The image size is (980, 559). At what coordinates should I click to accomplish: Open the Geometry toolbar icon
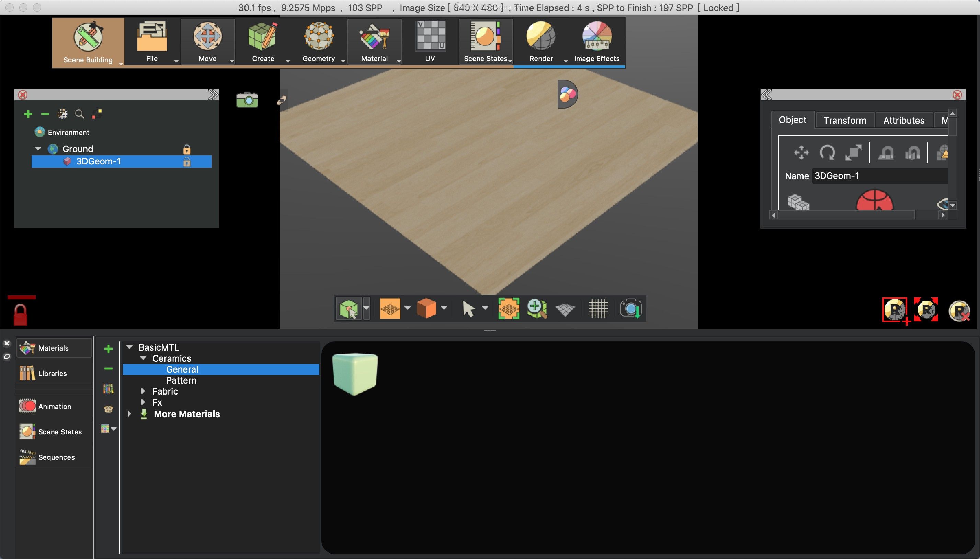pyautogui.click(x=319, y=37)
